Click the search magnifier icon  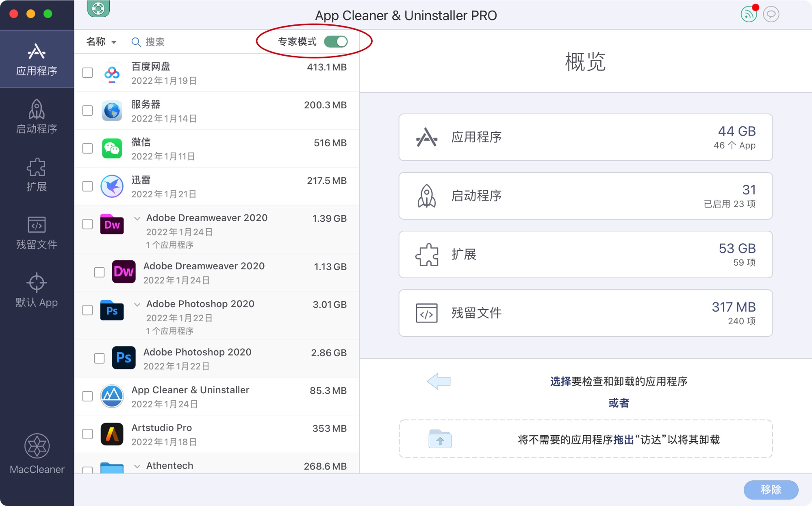pyautogui.click(x=136, y=42)
